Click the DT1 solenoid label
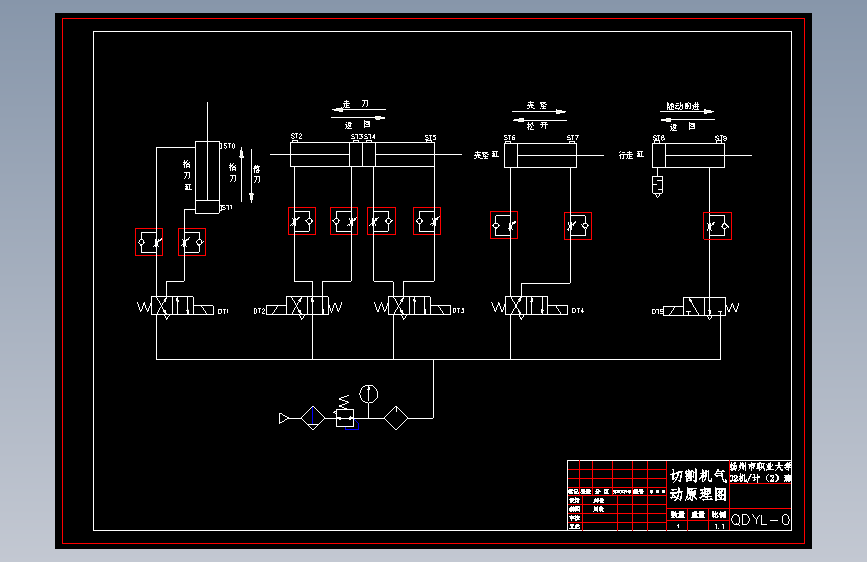This screenshot has width=867, height=562. (223, 311)
